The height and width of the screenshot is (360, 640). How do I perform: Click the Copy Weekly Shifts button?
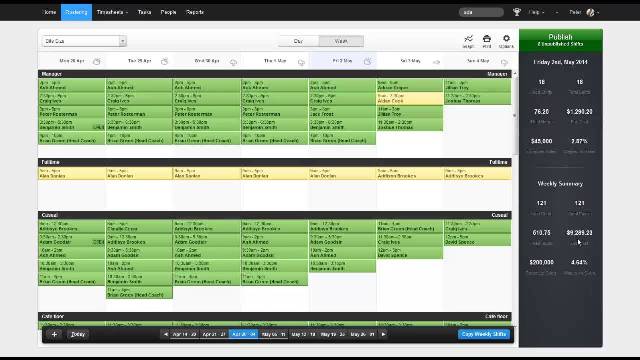coord(484,334)
